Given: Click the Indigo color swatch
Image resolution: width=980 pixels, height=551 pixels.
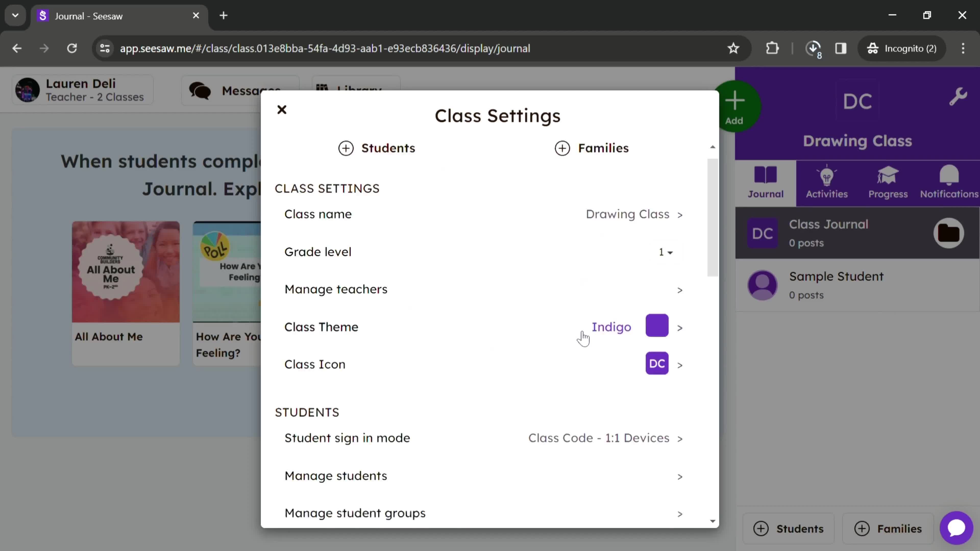Looking at the screenshot, I should tap(656, 326).
